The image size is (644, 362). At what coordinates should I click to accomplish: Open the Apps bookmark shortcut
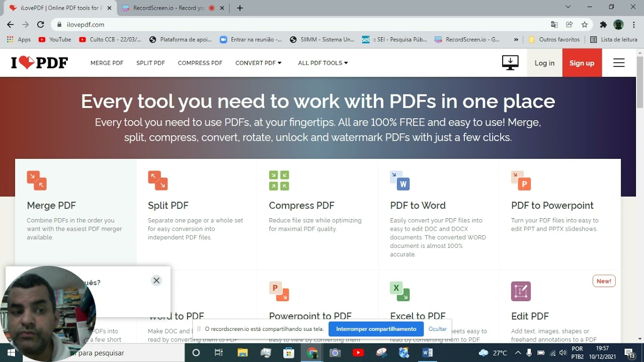click(x=19, y=39)
